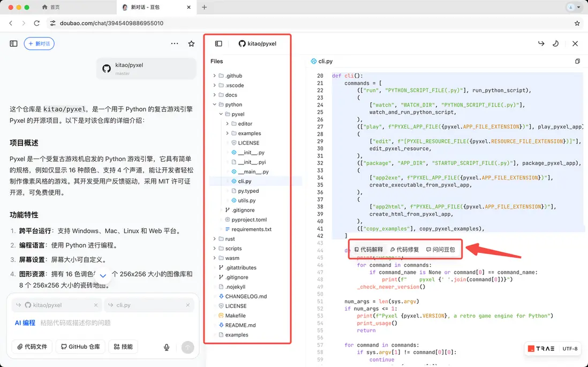Viewport: 588px width, 367px height.
Task: Open the three-dot more options menu
Action: (x=175, y=43)
